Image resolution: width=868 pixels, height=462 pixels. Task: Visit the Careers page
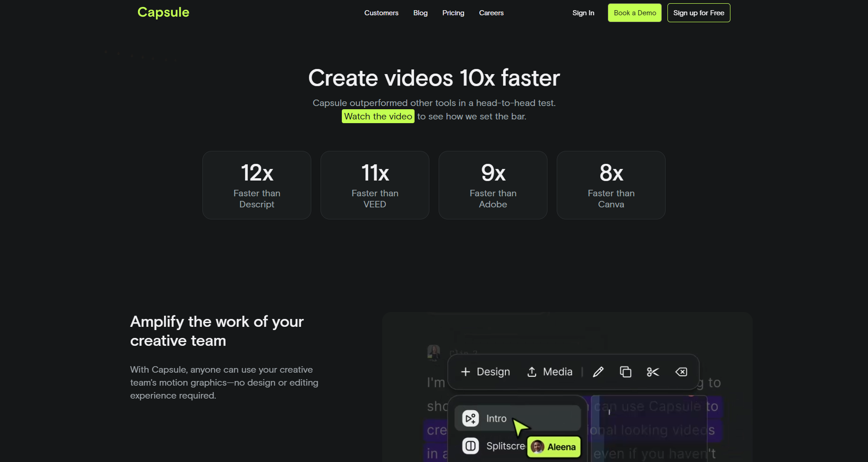491,13
